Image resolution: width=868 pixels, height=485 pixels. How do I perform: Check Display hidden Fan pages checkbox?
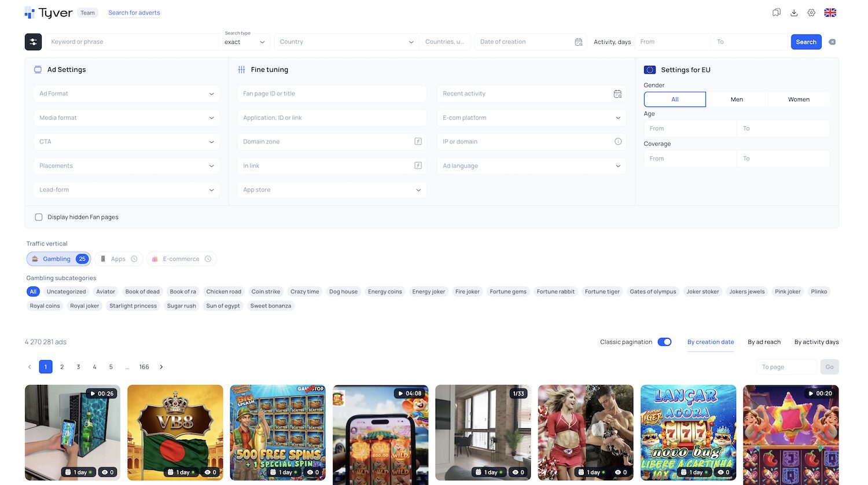click(39, 217)
